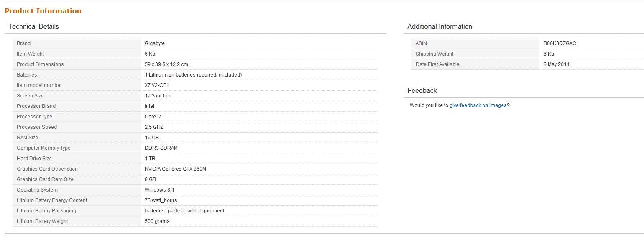Click the 73 watt_hours battery energy value
This screenshot has width=644, height=243.
(x=161, y=200)
